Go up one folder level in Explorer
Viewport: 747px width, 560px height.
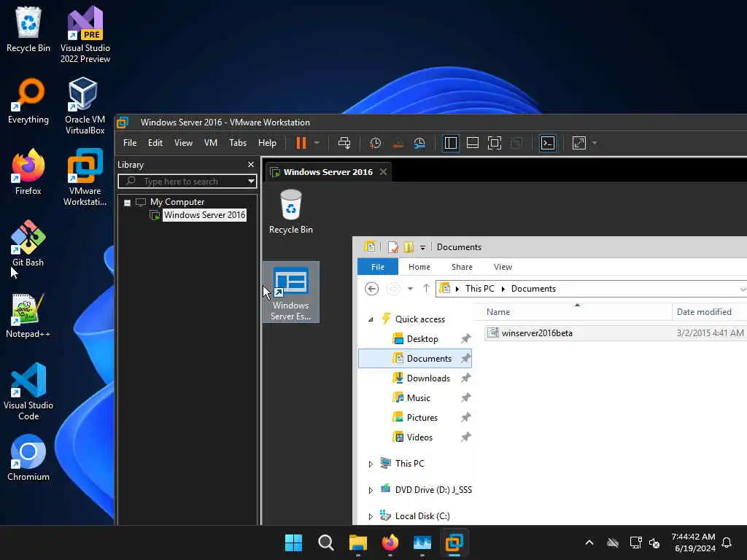coord(426,289)
